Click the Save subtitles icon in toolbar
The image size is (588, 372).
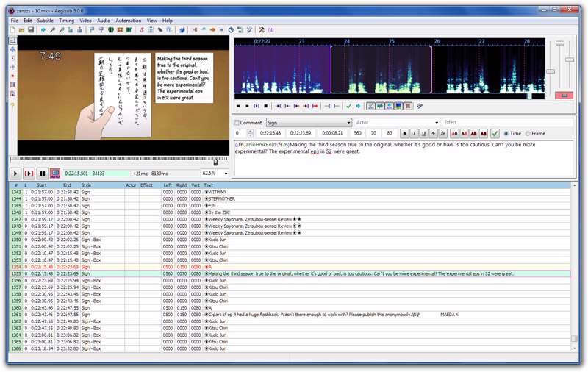click(32, 30)
